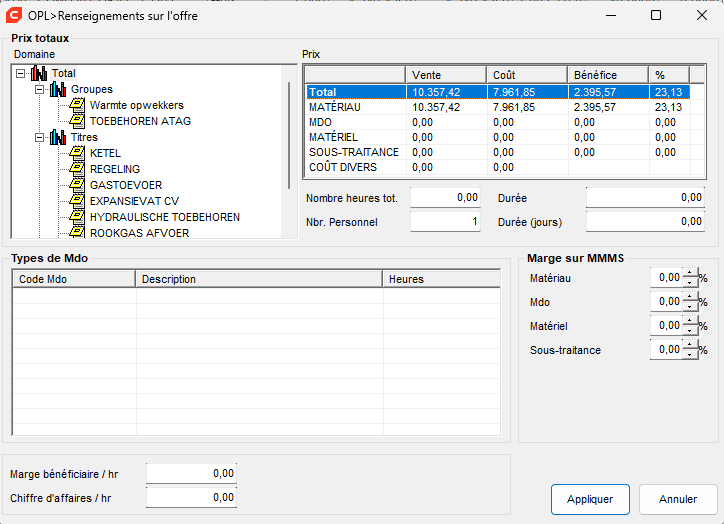The height and width of the screenshot is (524, 724).
Task: Select KETEL tree item
Action: (105, 153)
